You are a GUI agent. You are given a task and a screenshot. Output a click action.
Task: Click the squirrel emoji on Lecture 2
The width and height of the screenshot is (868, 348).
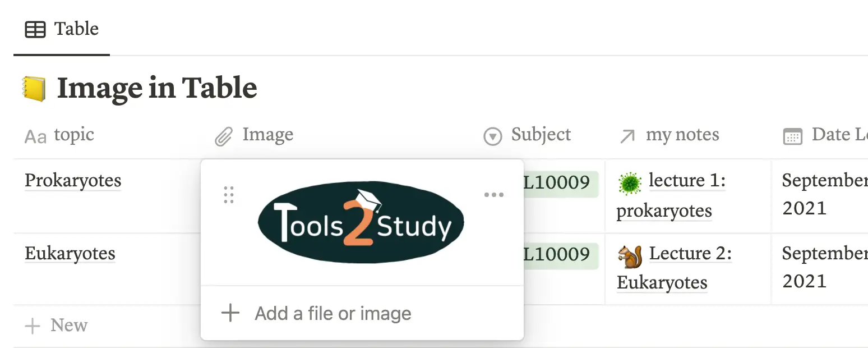click(630, 254)
